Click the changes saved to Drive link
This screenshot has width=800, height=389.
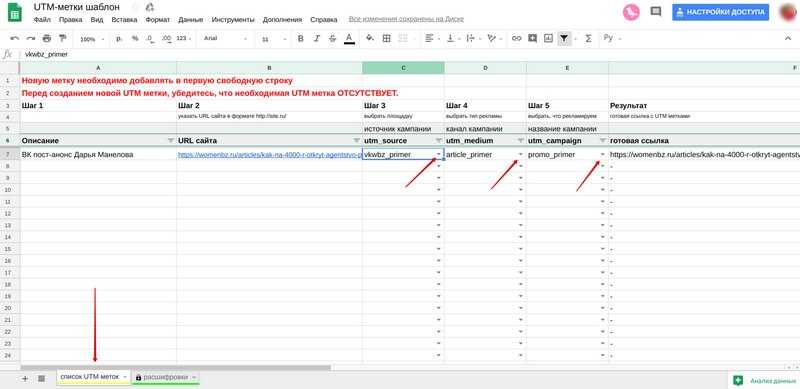[x=406, y=19]
